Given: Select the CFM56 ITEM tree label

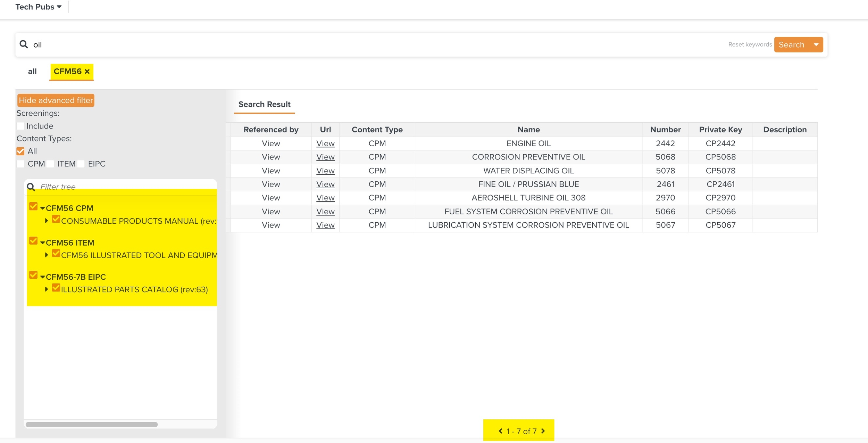Looking at the screenshot, I should [70, 243].
